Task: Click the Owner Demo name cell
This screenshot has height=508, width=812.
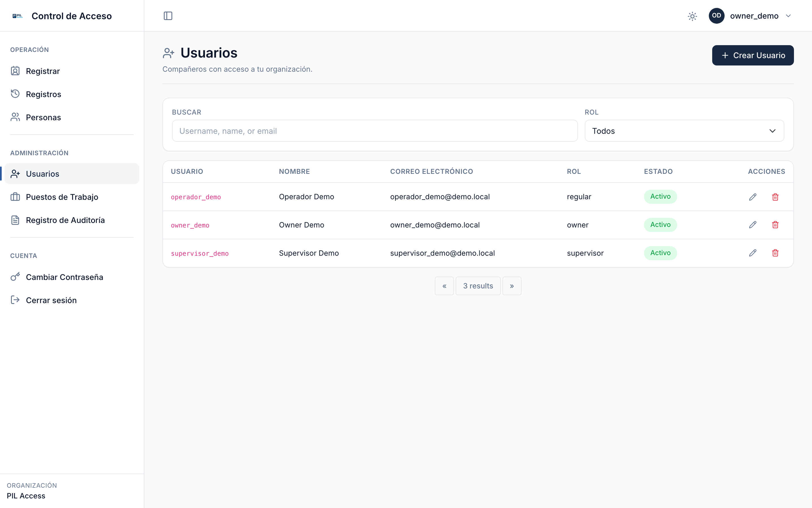Action: coord(301,225)
